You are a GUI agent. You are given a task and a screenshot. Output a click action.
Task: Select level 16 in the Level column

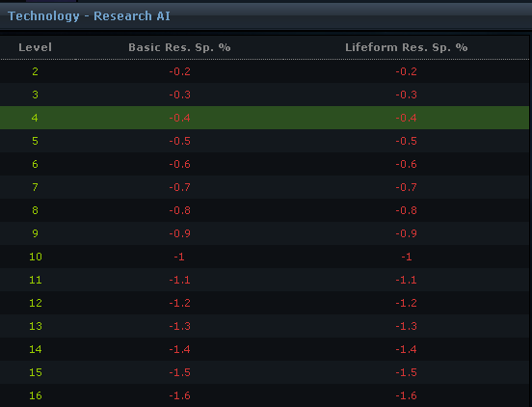pos(36,395)
